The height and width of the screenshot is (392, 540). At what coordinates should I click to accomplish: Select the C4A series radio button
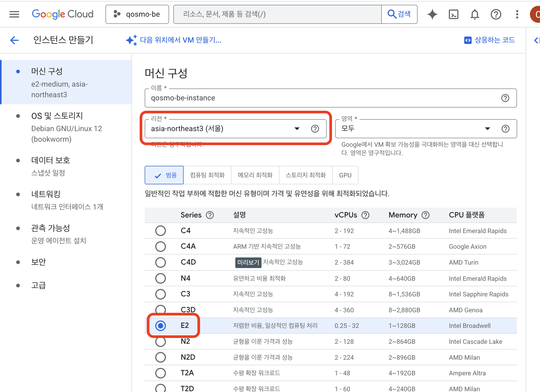[161, 246]
